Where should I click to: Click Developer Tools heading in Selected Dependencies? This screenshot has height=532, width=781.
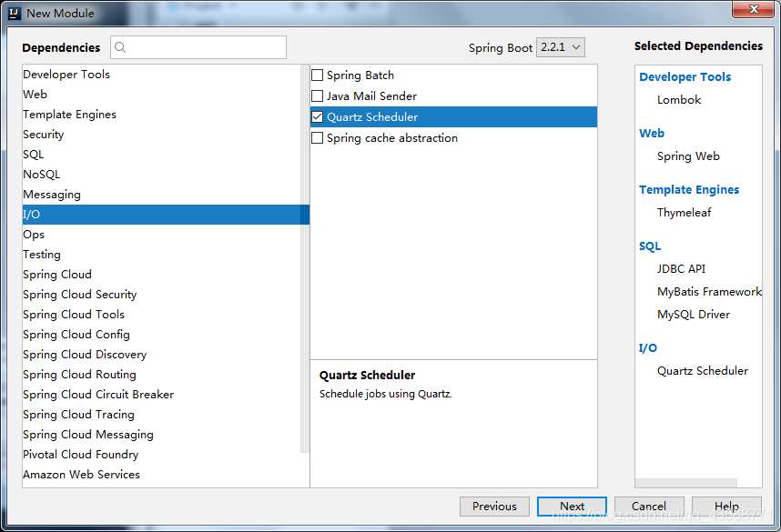[685, 77]
